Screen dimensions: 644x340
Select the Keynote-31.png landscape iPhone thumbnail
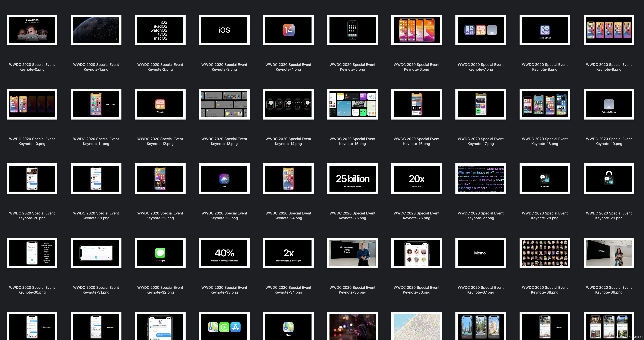click(96, 253)
